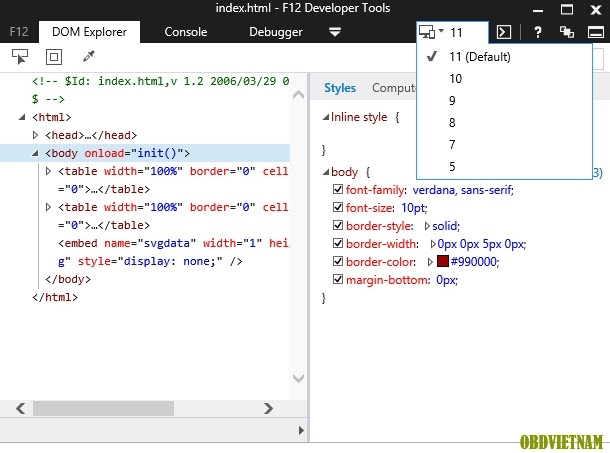Expand the head element node

coord(36,135)
